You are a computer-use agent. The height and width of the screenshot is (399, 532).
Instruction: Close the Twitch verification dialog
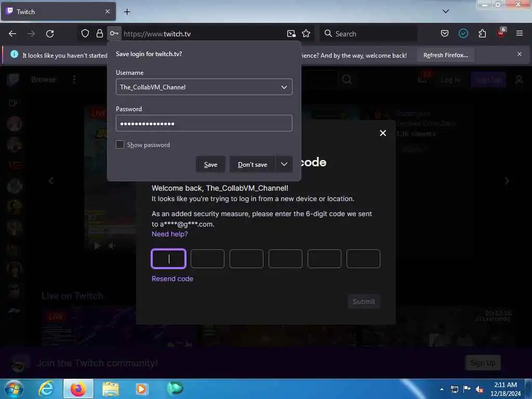383,133
